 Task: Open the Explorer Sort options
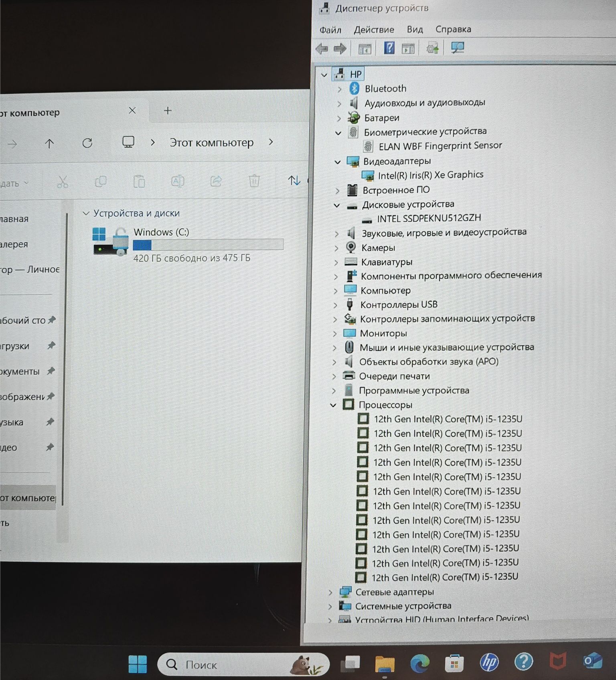pos(294,181)
